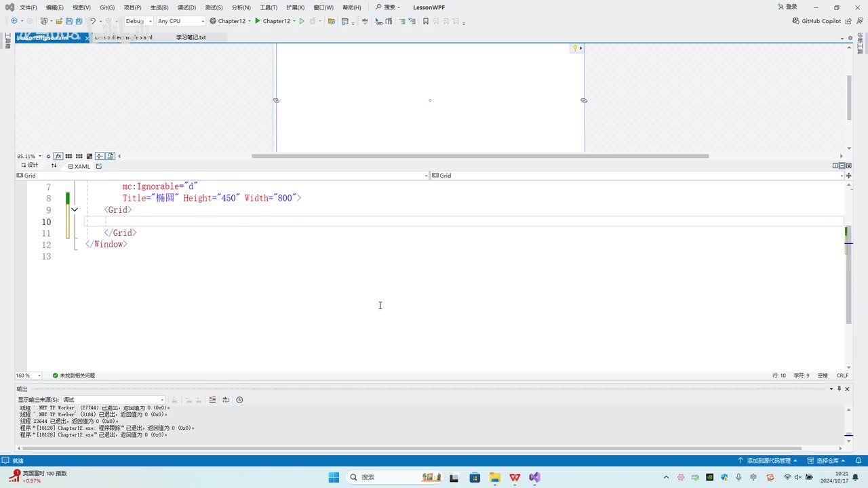Click the Save icon in the toolbar
The height and width of the screenshot is (488, 868).
coord(69,21)
